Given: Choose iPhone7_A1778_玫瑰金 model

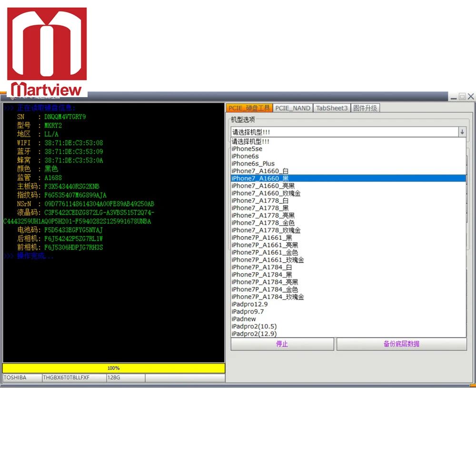Looking at the screenshot, I should pyautogui.click(x=348, y=230).
